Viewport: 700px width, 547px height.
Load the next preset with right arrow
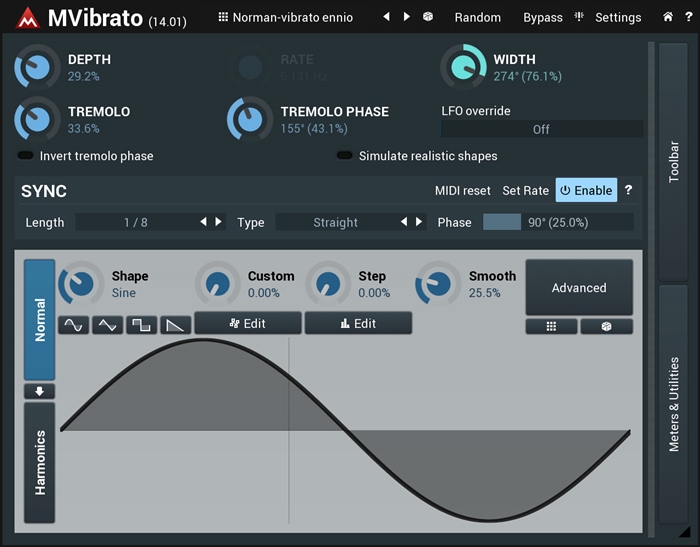click(407, 17)
